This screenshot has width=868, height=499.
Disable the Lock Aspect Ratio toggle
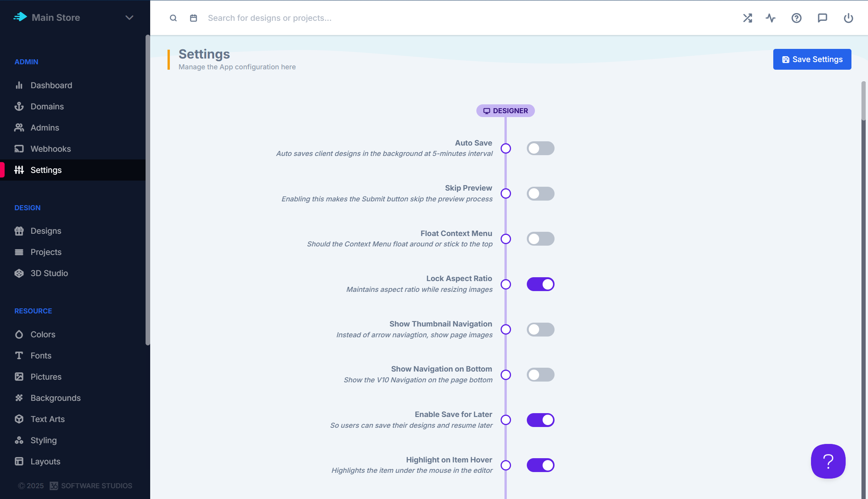tap(540, 284)
